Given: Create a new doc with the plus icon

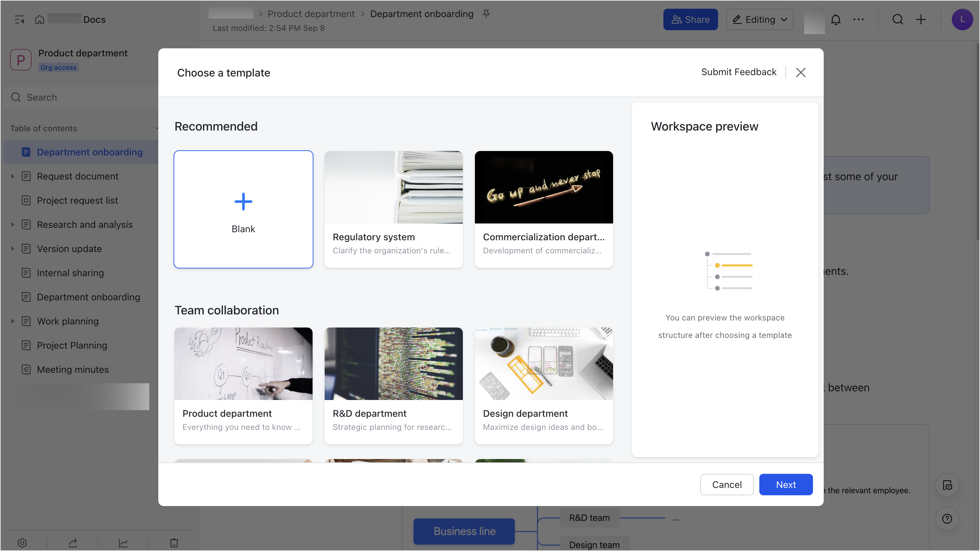Looking at the screenshot, I should coord(921,19).
